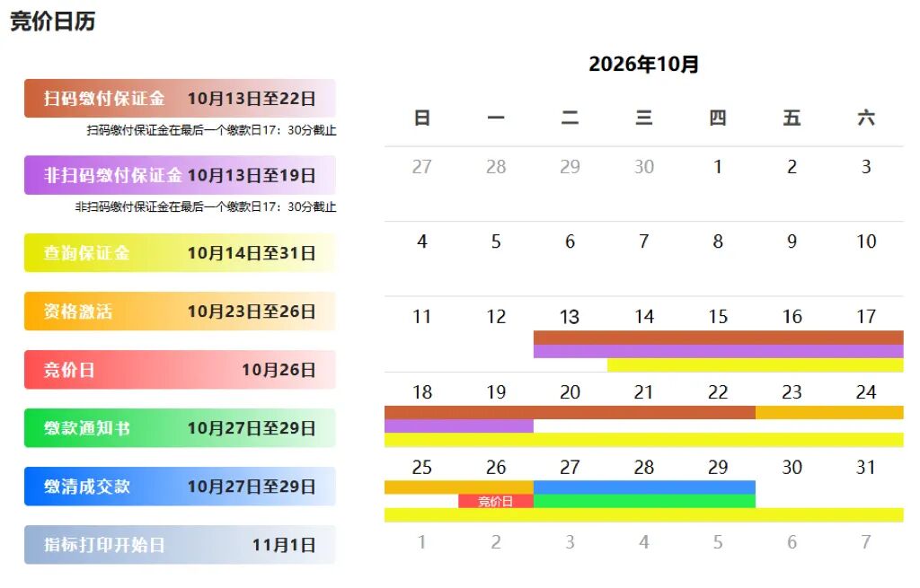
Task: Click the 2026年10月 month title
Action: 643,64
